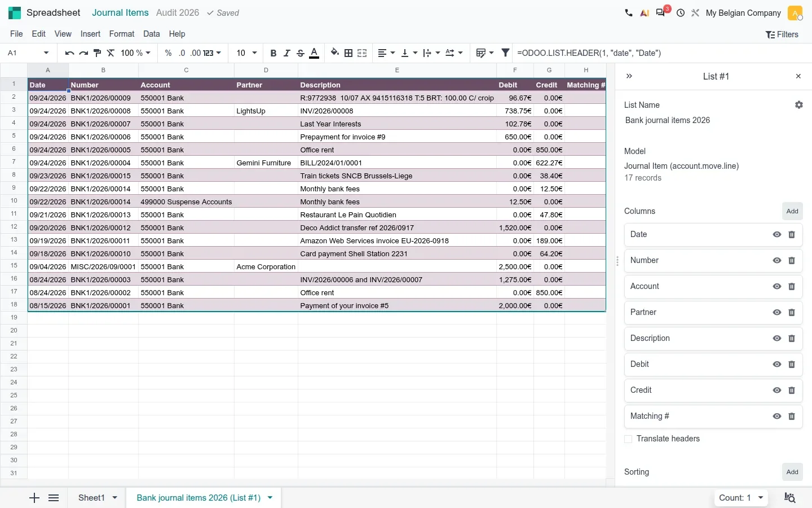Toggle visibility of Account column

(x=777, y=287)
